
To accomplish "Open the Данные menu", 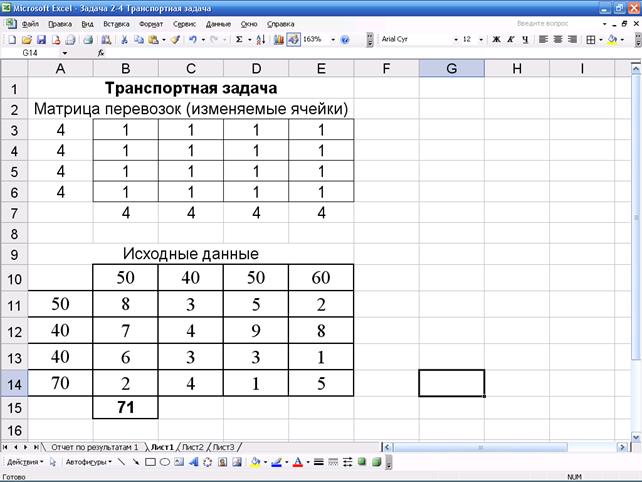I will 218,24.
